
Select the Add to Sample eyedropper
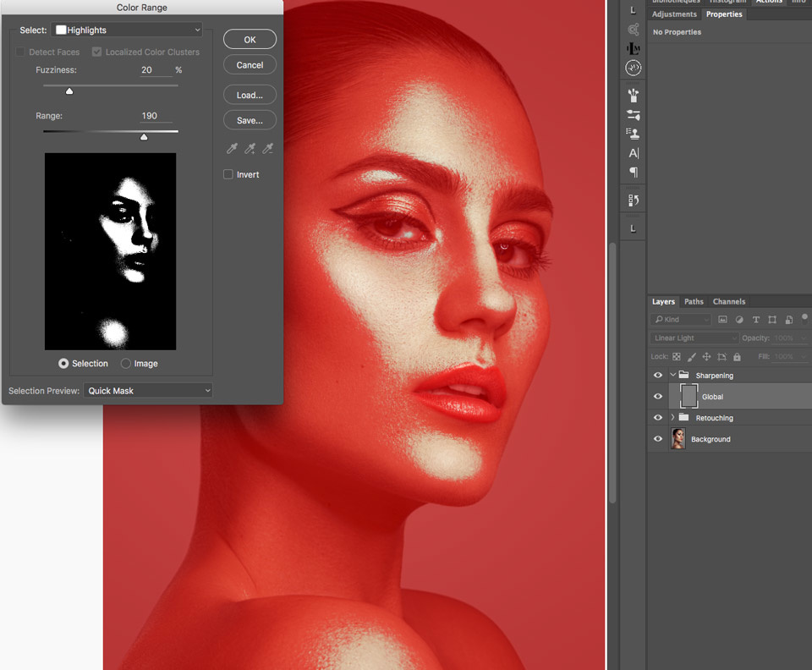250,149
